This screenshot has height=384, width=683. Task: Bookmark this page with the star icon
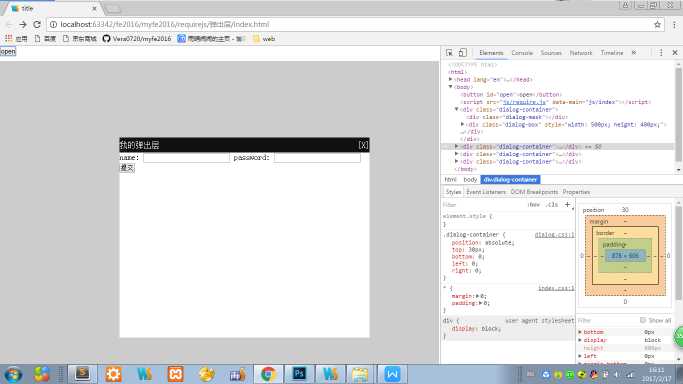tap(657, 24)
